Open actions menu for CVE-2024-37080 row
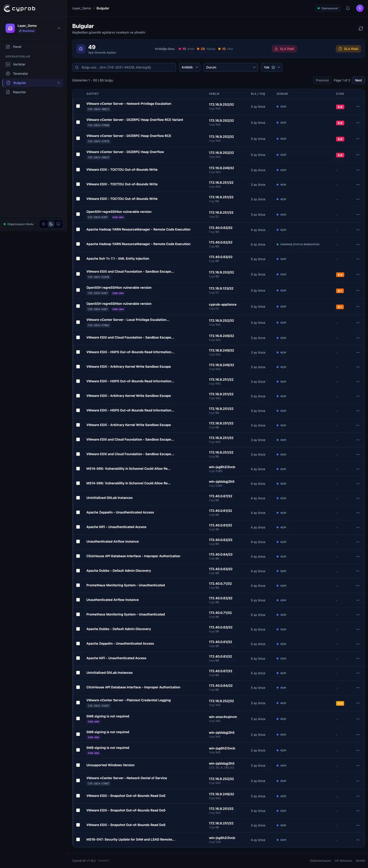Image resolution: width=368 pixels, height=868 pixels. click(358, 123)
